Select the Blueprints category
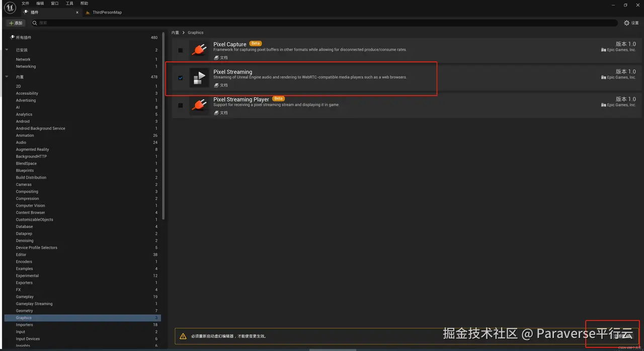 [83, 170]
